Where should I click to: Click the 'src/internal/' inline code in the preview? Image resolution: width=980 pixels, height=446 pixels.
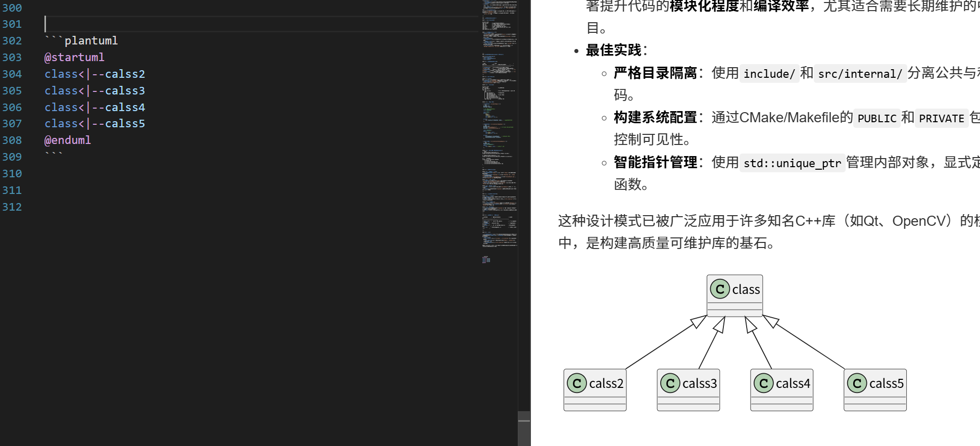(x=860, y=74)
